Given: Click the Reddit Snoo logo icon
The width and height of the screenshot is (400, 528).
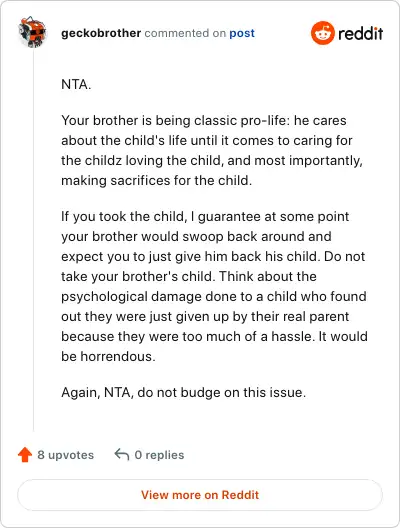Looking at the screenshot, I should [x=323, y=33].
